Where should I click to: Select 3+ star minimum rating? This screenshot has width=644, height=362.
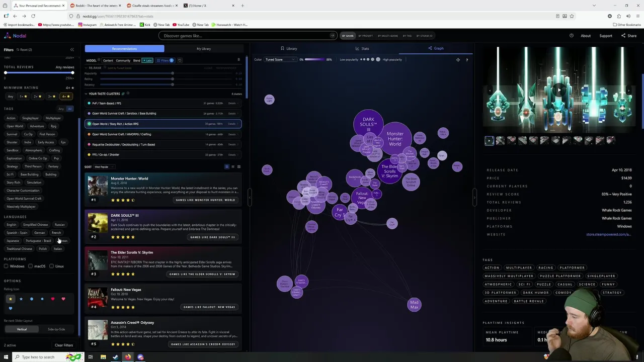pyautogui.click(x=51, y=96)
